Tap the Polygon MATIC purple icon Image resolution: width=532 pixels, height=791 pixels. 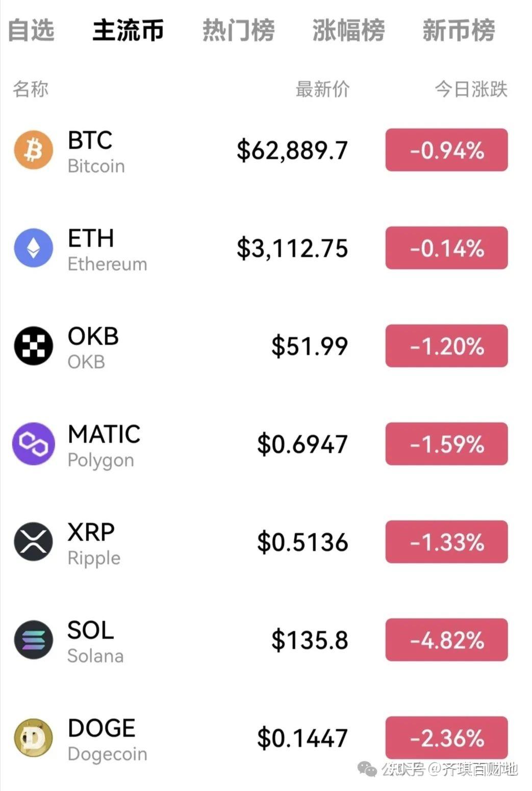33,444
